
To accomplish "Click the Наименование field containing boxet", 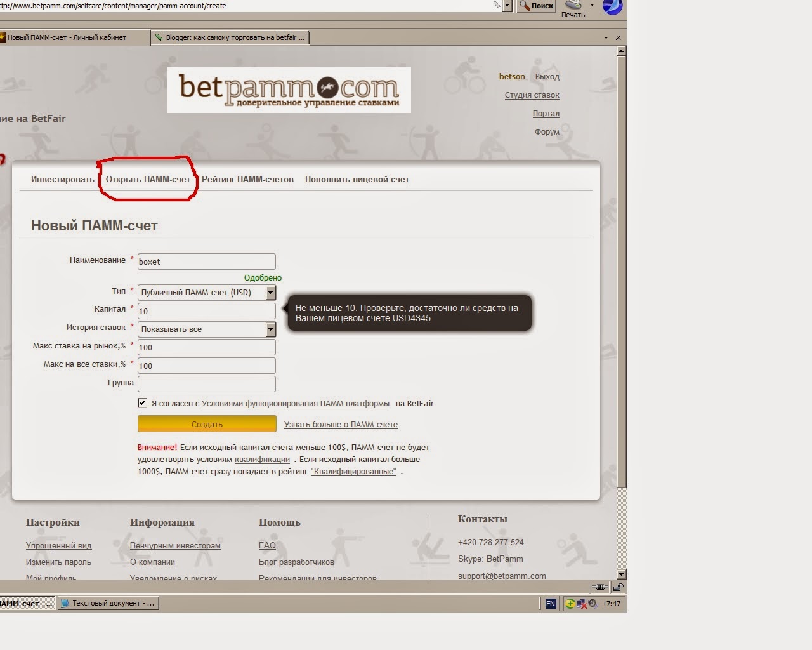I will click(207, 262).
